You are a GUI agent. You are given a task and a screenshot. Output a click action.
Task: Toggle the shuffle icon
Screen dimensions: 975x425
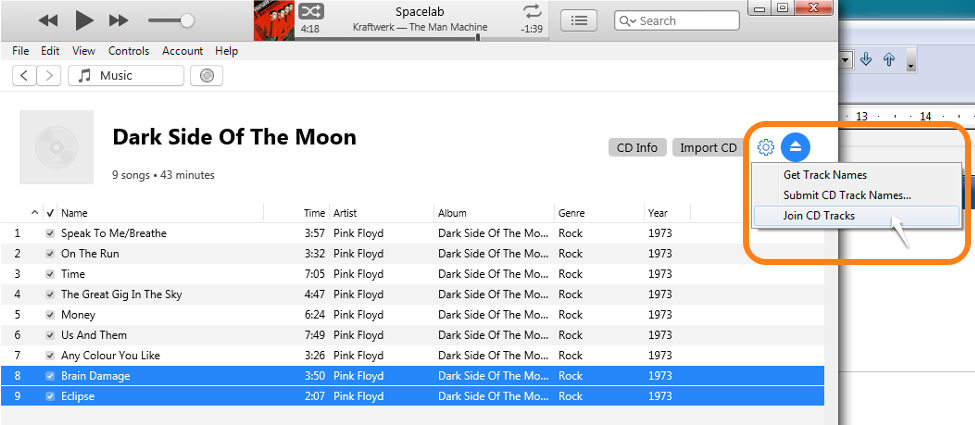click(x=311, y=12)
